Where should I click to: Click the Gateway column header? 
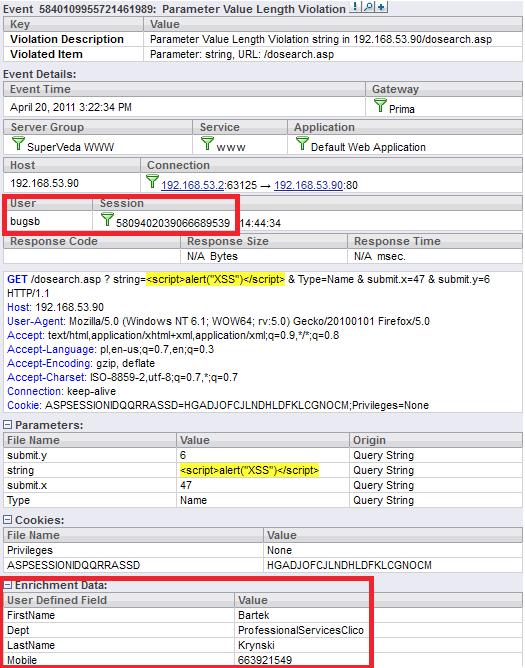pyautogui.click(x=444, y=89)
